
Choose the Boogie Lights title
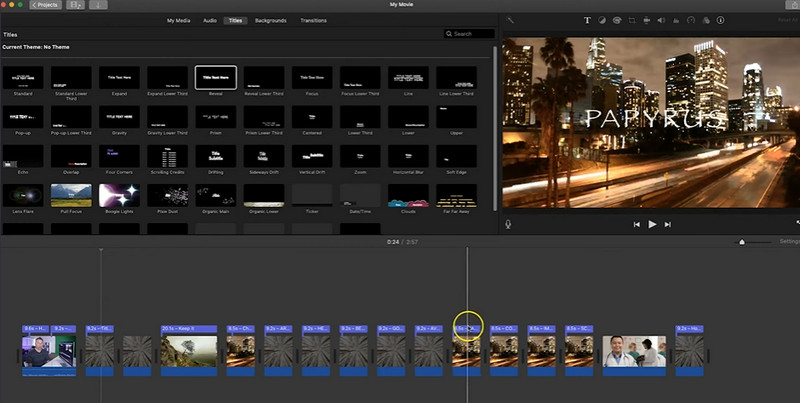119,195
